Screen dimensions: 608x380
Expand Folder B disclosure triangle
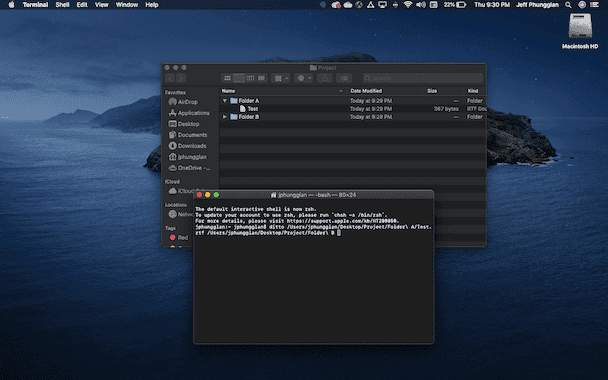pos(225,117)
